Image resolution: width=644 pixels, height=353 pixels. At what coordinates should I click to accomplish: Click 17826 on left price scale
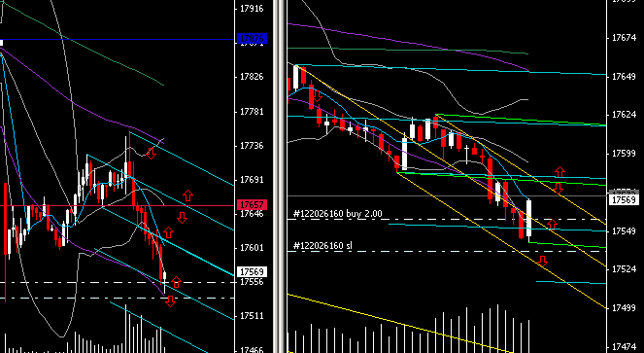click(252, 78)
